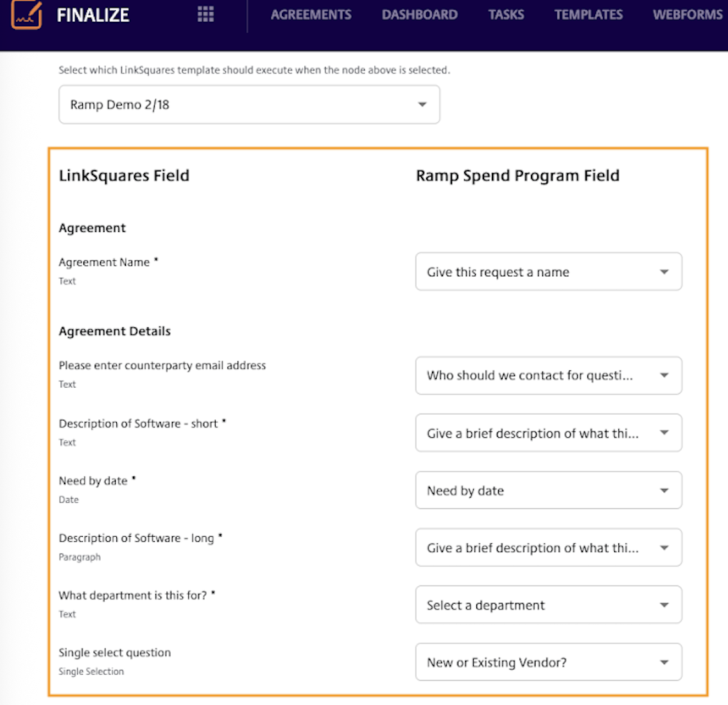Open the Templates tab
This screenshot has width=728, height=705.
588,15
